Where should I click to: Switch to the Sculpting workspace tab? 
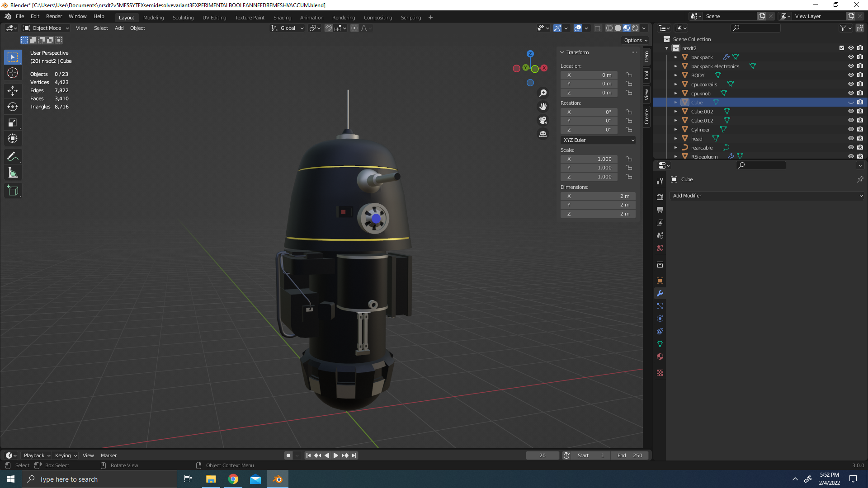pos(183,18)
